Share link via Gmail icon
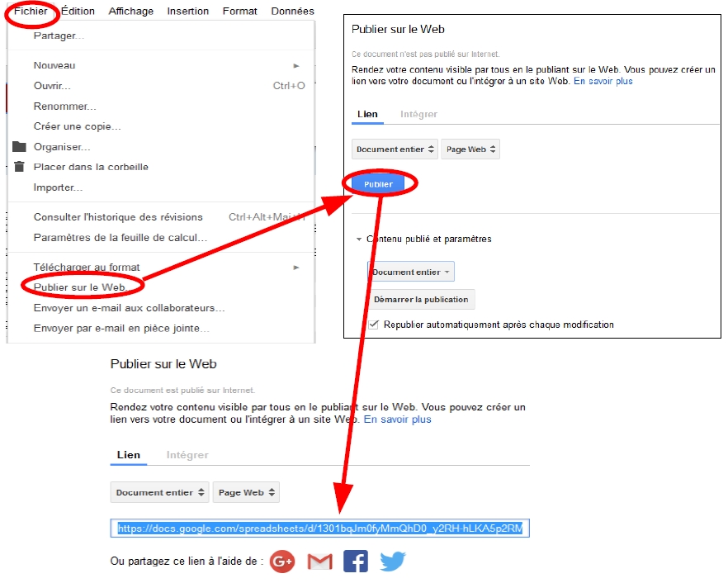This screenshot has width=728, height=583. tap(320, 562)
